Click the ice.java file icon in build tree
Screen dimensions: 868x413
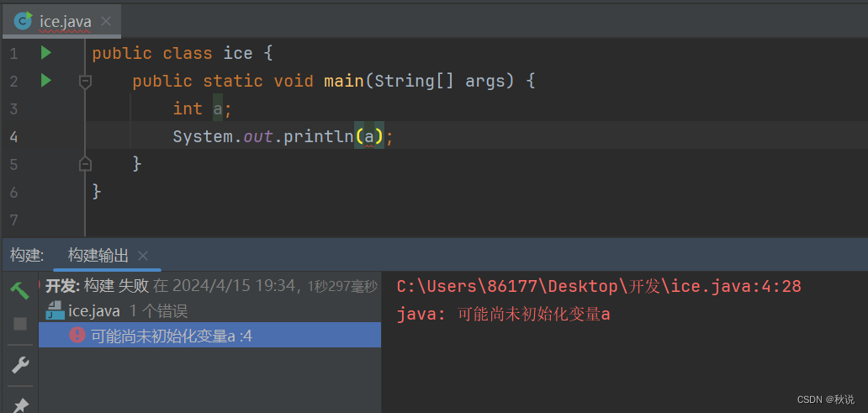[55, 310]
